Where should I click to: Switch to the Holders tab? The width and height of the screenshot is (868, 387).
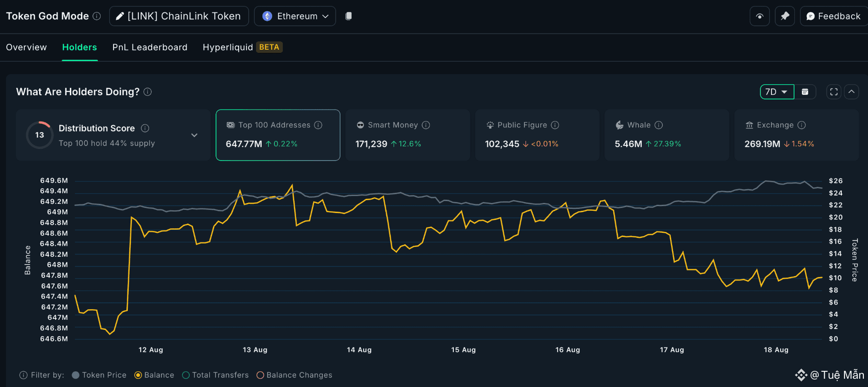[x=80, y=47]
